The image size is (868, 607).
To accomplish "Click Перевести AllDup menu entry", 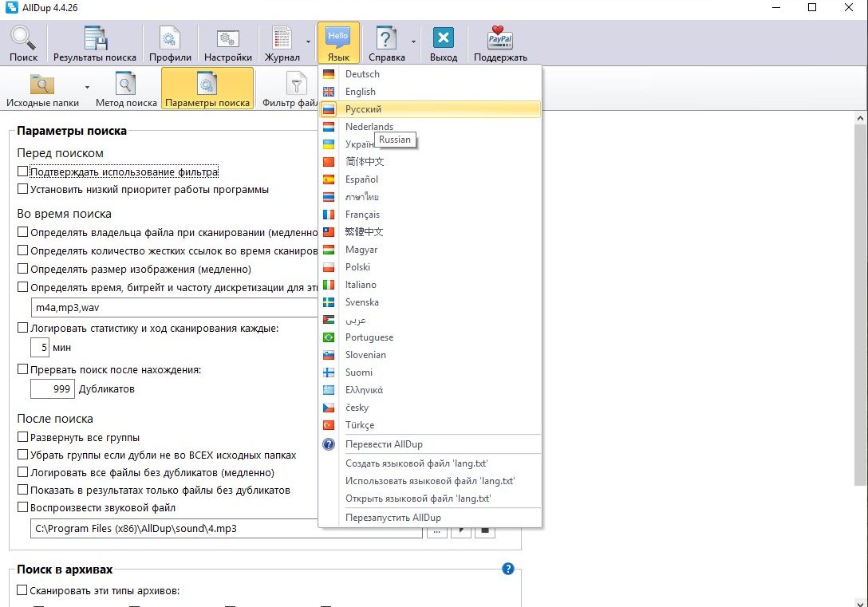I will tap(430, 444).
